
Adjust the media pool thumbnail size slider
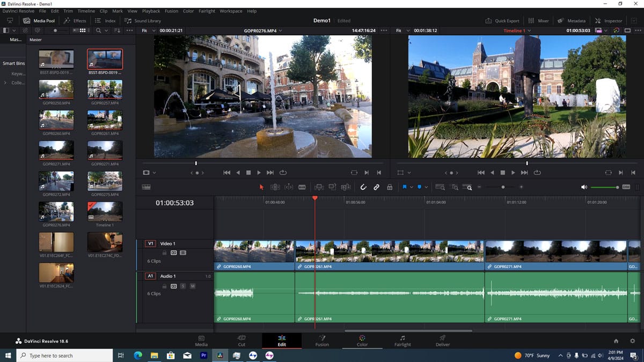pyautogui.click(x=55, y=31)
